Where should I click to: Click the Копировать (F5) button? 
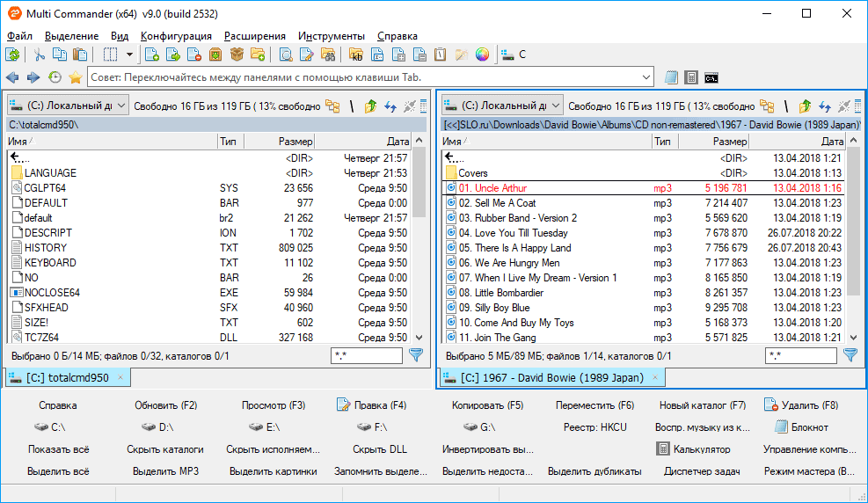pos(487,405)
